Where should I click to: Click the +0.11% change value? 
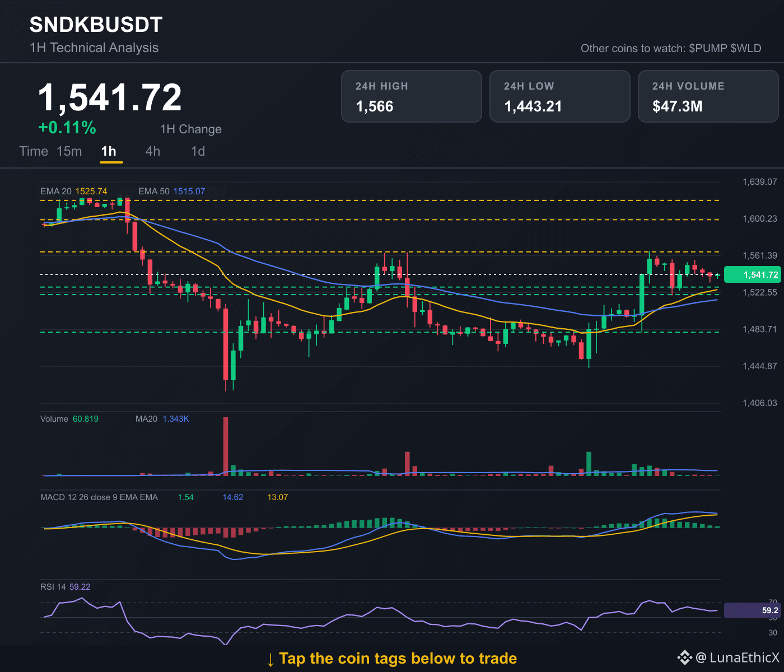[67, 128]
